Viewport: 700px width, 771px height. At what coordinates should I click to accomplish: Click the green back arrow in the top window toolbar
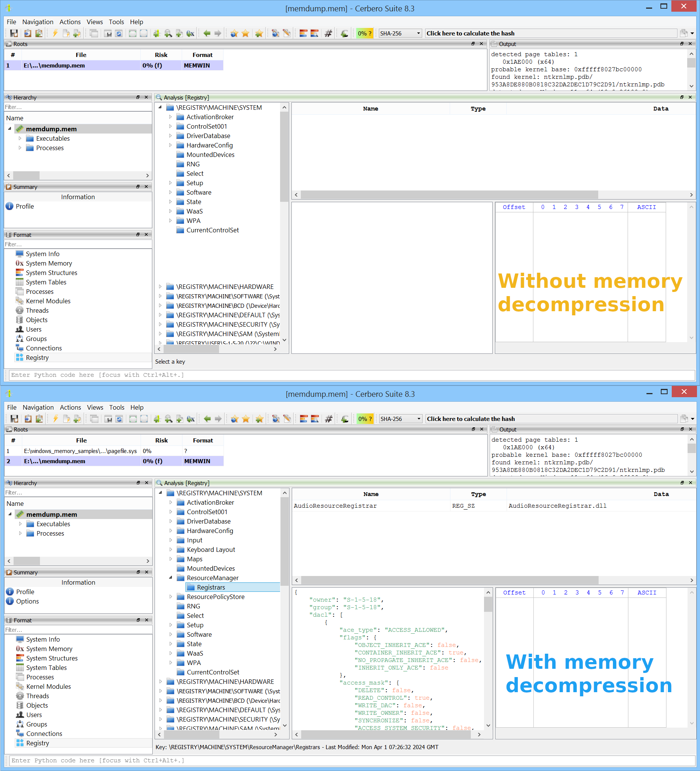(207, 33)
